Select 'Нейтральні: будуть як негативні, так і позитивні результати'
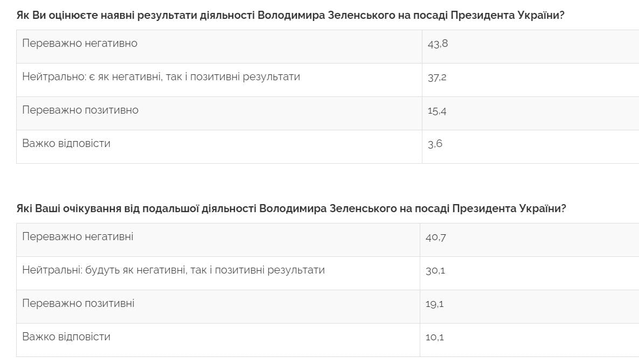Image resolution: width=639 pixels, height=364 pixels. pyautogui.click(x=173, y=270)
